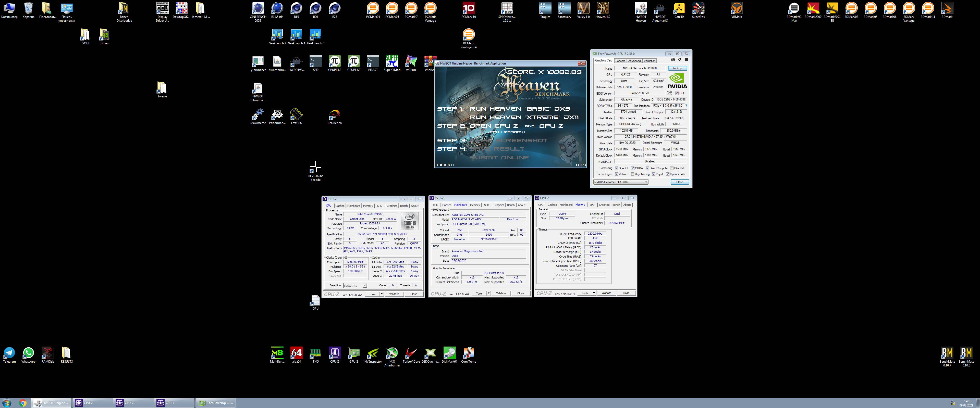The width and height of the screenshot is (980, 408).
Task: Open the wPrime desktop icon
Action: [x=411, y=63]
